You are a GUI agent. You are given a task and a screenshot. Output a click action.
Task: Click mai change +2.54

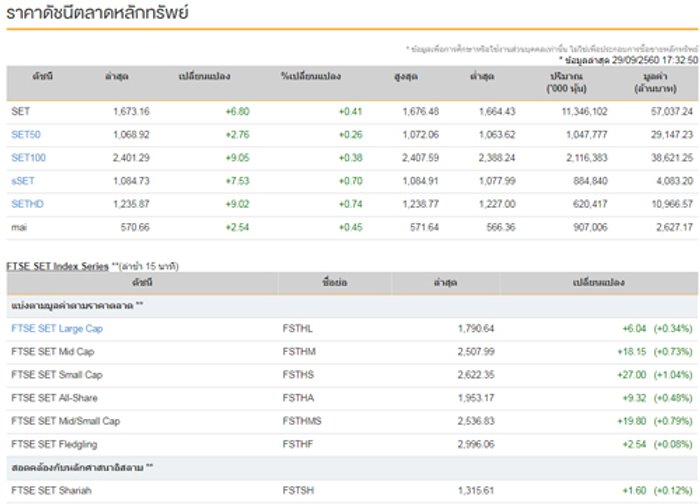tap(237, 227)
